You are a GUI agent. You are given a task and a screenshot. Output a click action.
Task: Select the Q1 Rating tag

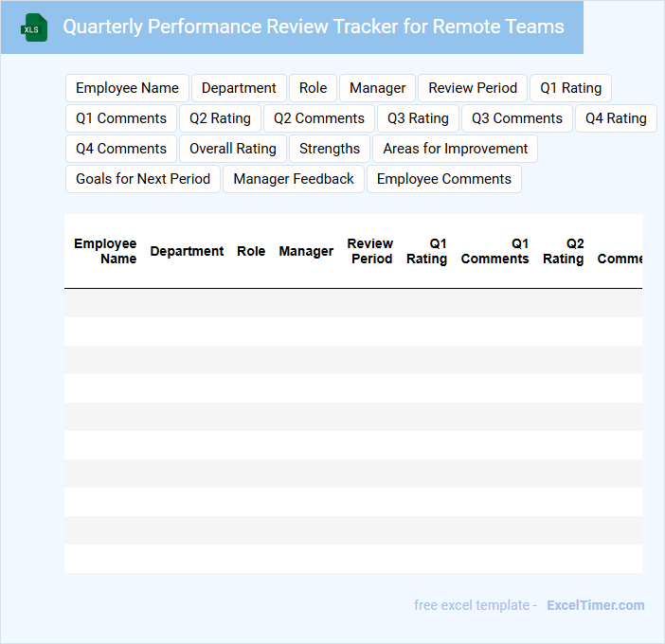(571, 88)
